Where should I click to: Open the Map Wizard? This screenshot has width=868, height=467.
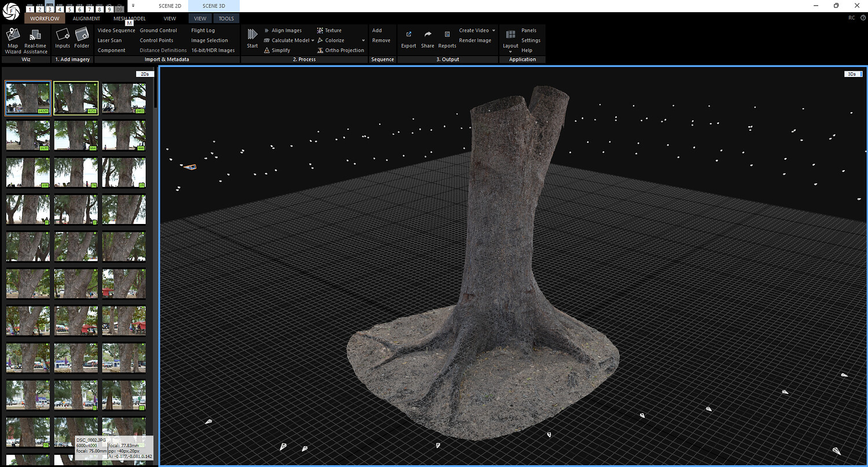[x=13, y=35]
